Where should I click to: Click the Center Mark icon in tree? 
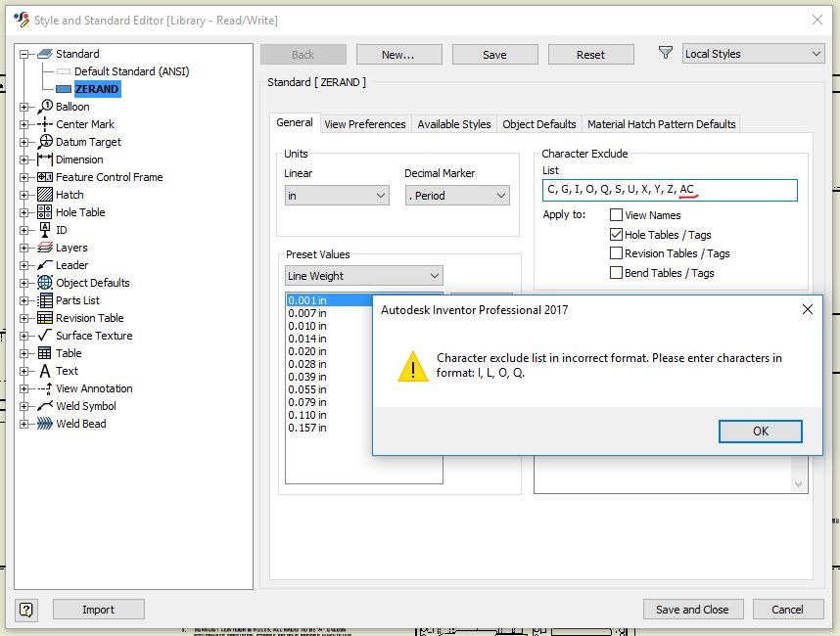point(45,124)
